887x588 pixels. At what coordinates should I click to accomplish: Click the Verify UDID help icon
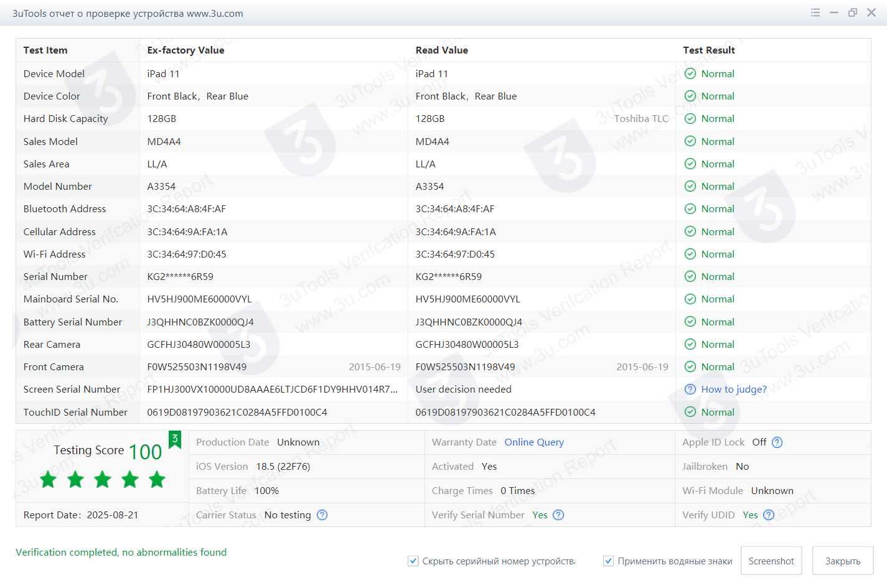(x=769, y=515)
